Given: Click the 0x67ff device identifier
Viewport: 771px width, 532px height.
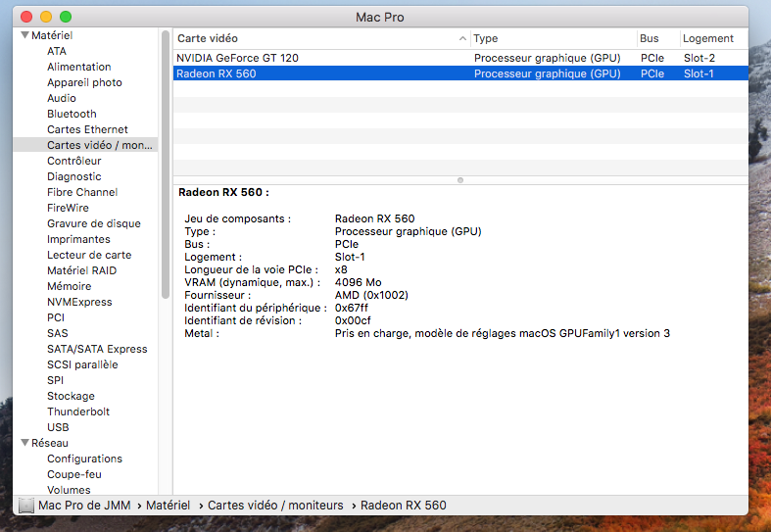Looking at the screenshot, I should tap(351, 309).
